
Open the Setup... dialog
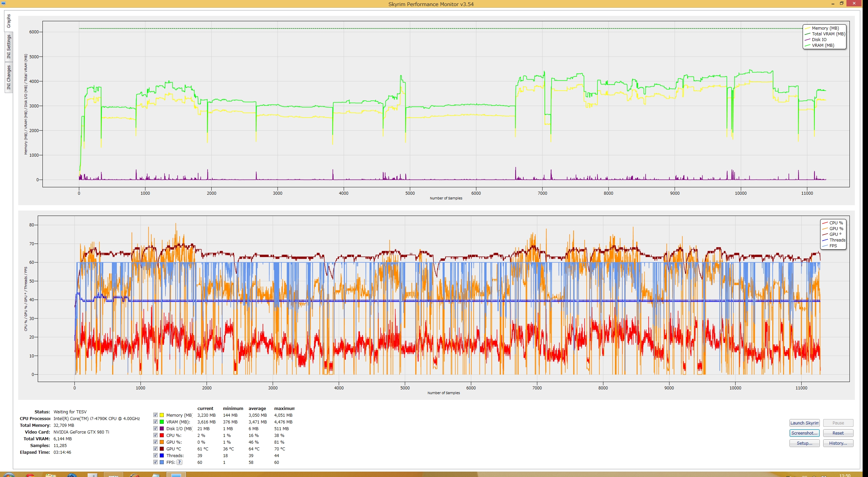click(804, 443)
